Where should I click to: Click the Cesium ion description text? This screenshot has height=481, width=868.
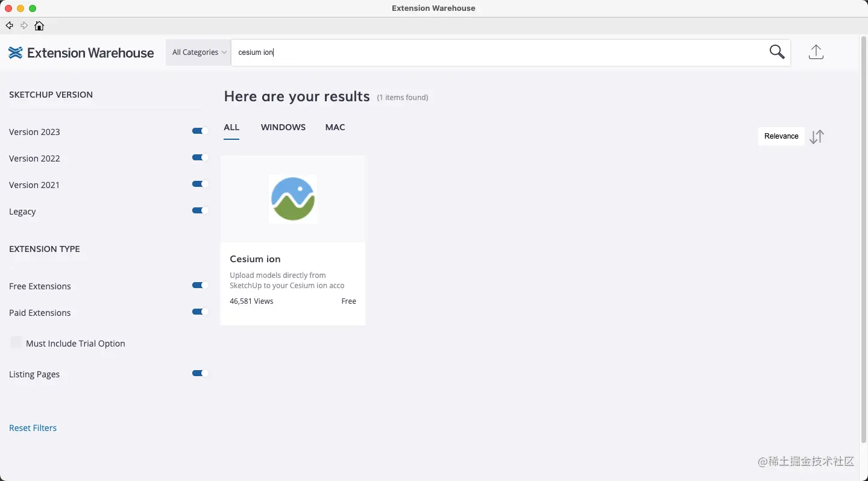pyautogui.click(x=287, y=280)
